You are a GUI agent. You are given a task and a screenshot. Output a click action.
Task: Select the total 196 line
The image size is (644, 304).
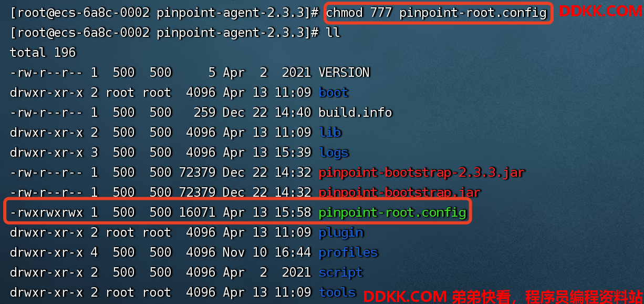point(43,53)
